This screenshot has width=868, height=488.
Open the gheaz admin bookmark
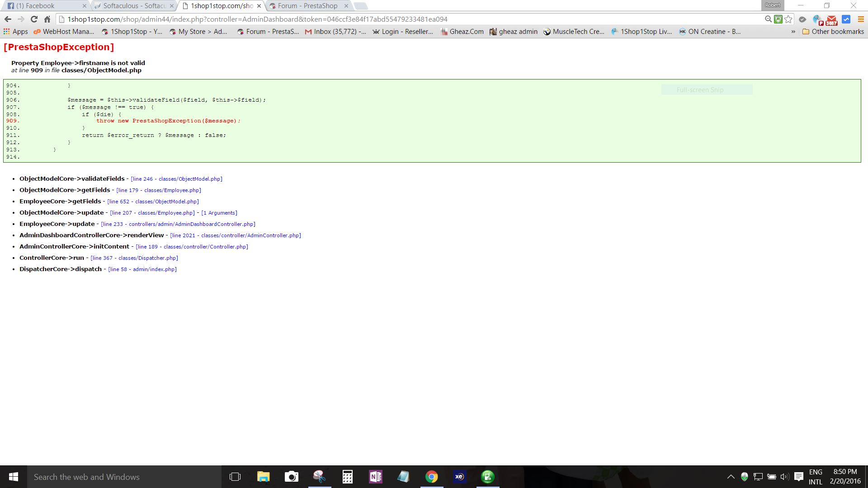[x=514, y=32]
